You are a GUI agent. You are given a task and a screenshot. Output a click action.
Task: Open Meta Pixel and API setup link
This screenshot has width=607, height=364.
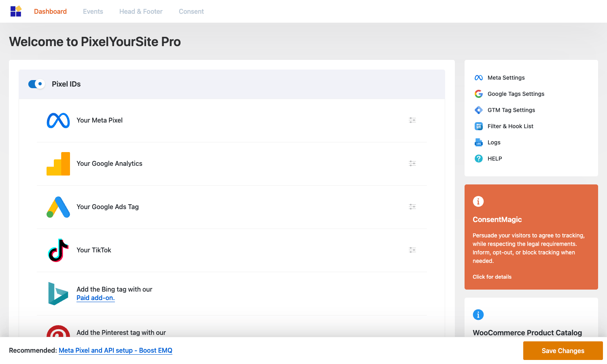point(115,350)
